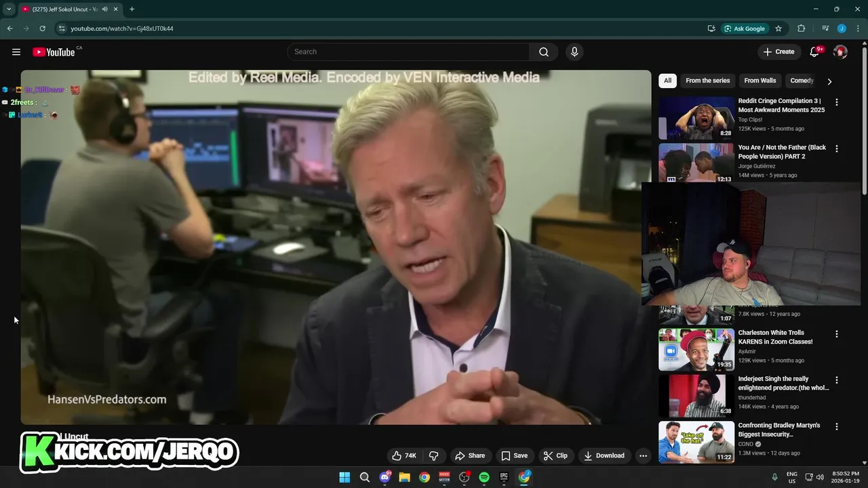Click in the YouTube search field
Image resolution: width=868 pixels, height=488 pixels.
pyautogui.click(x=408, y=52)
